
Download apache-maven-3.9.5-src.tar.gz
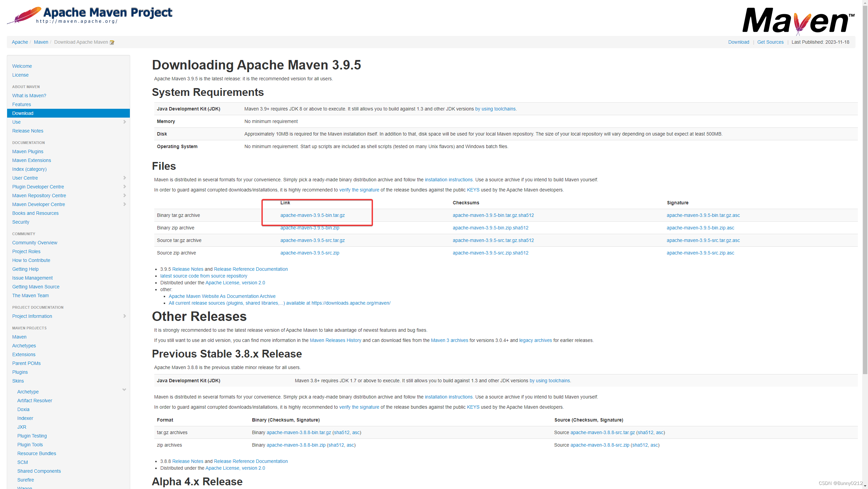312,240
